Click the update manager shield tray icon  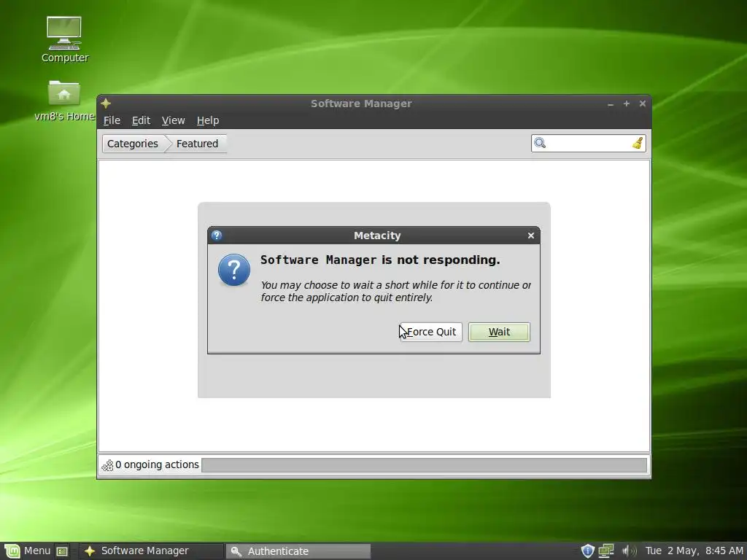click(588, 551)
